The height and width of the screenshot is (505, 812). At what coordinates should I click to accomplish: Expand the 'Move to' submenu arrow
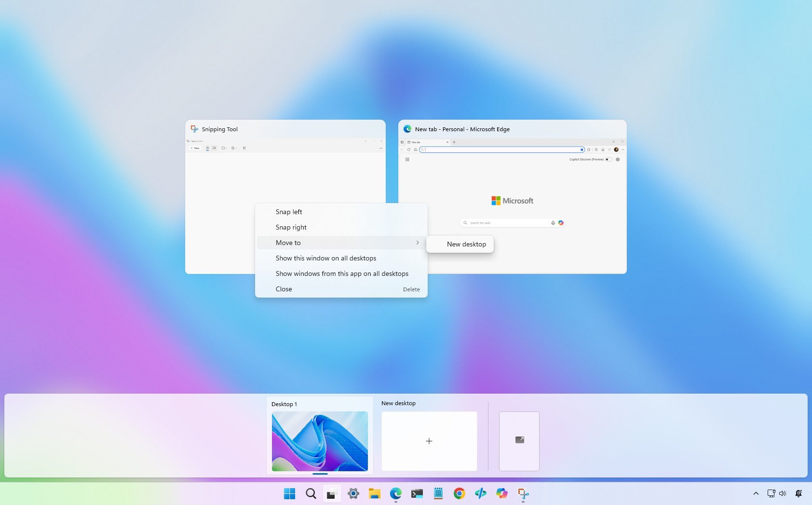tap(418, 243)
